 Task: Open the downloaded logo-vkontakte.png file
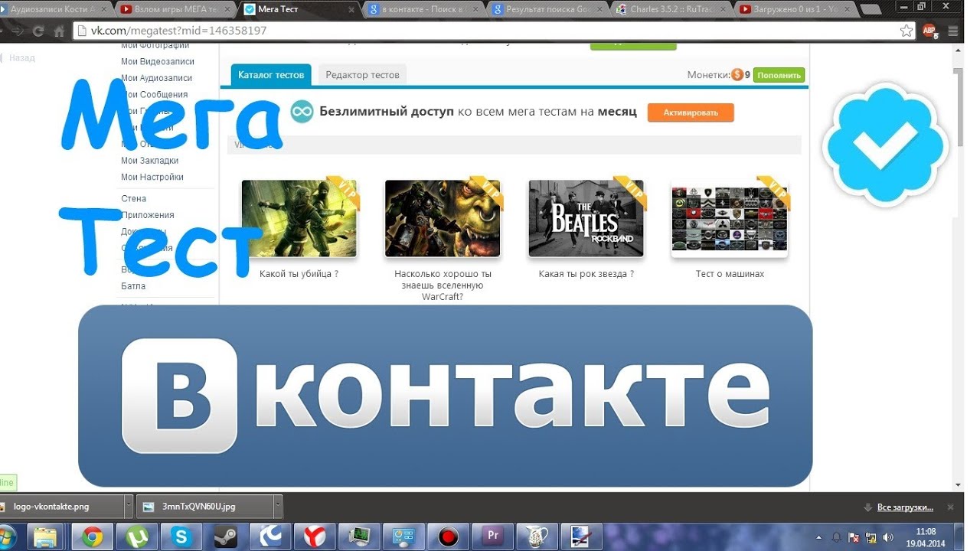pyautogui.click(x=61, y=507)
